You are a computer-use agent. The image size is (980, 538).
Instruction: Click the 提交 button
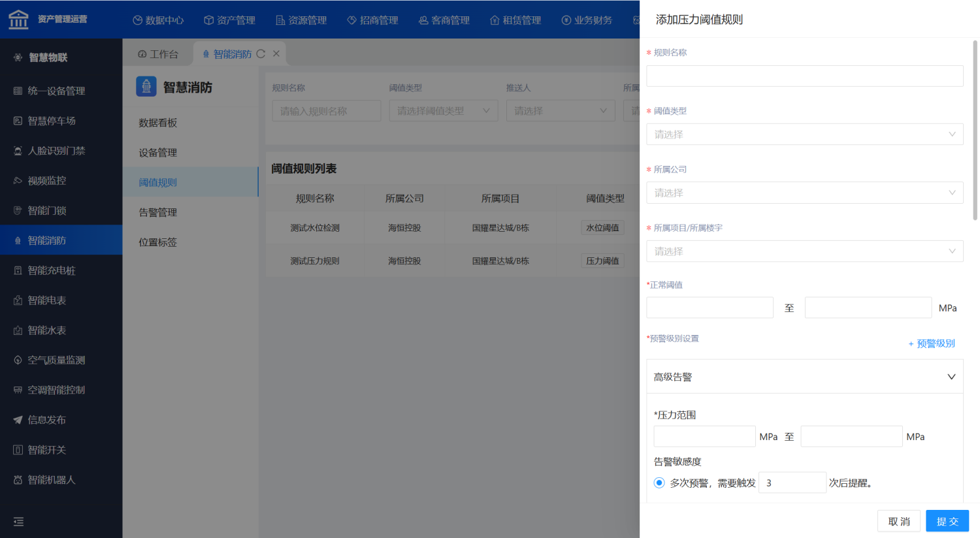947,521
